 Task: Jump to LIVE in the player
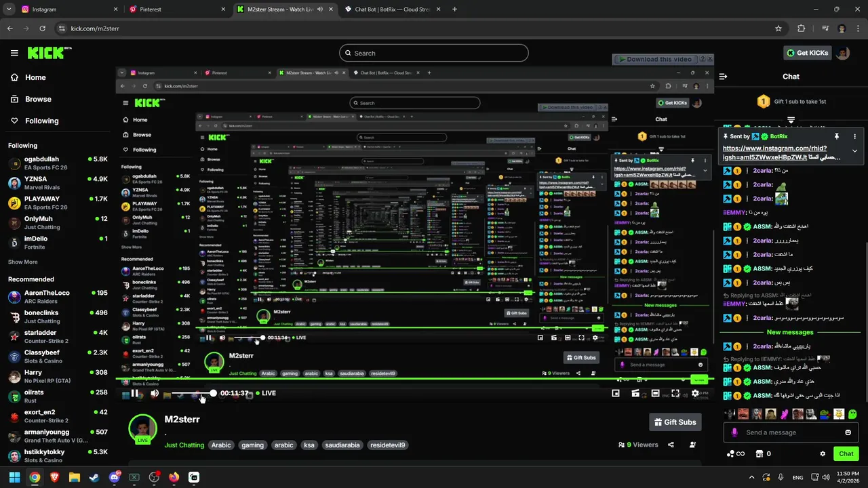pos(266,393)
